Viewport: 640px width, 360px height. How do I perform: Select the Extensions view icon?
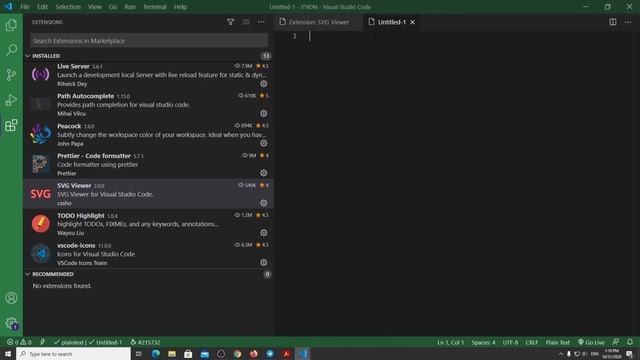pos(11,125)
